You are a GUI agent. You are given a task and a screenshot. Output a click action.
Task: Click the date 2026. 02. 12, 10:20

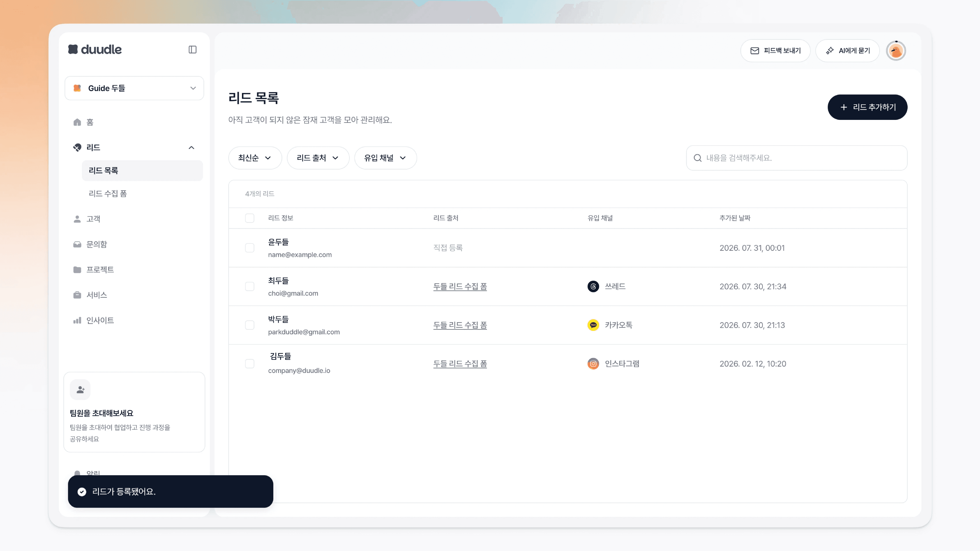click(753, 364)
